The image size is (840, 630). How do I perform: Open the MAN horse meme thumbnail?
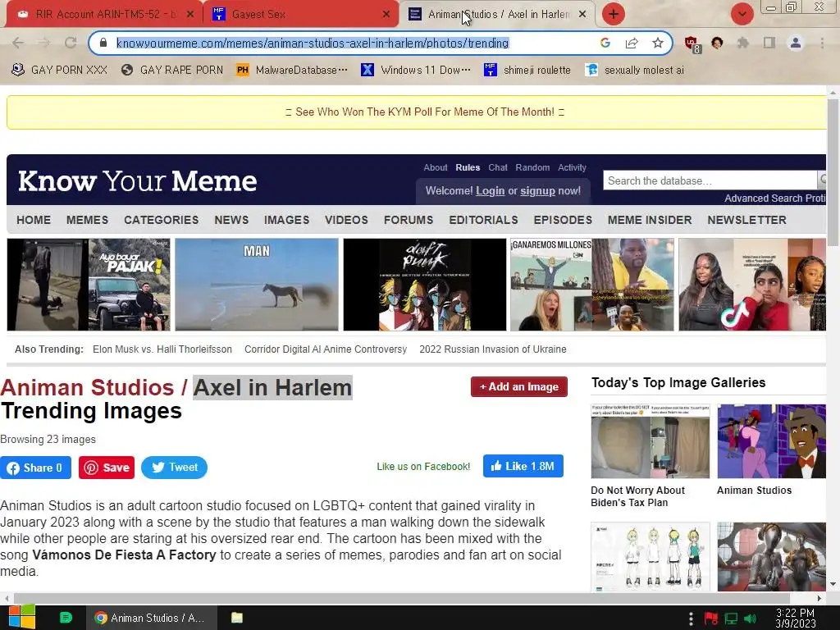[257, 285]
